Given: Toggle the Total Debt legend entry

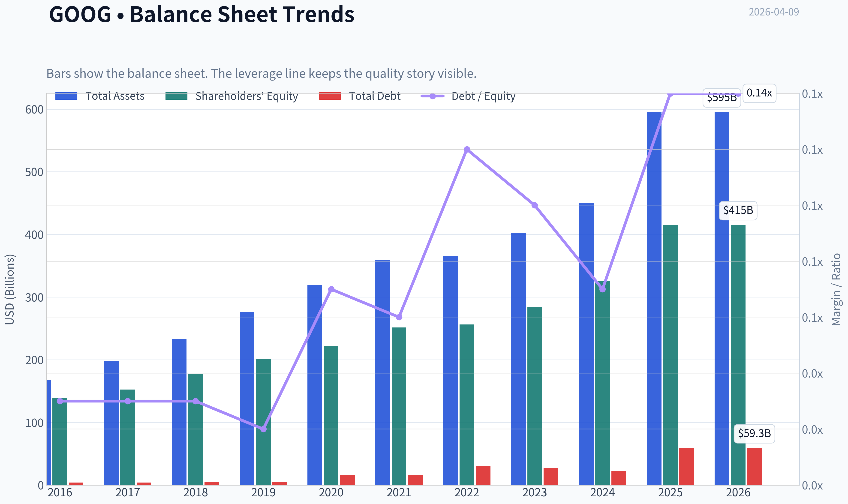Looking at the screenshot, I should [x=360, y=96].
